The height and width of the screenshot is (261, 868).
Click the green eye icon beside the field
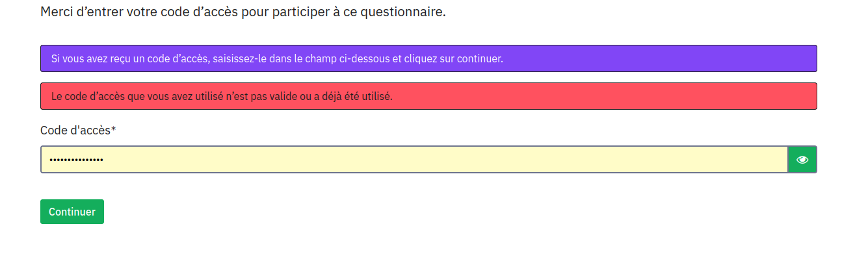coord(802,160)
